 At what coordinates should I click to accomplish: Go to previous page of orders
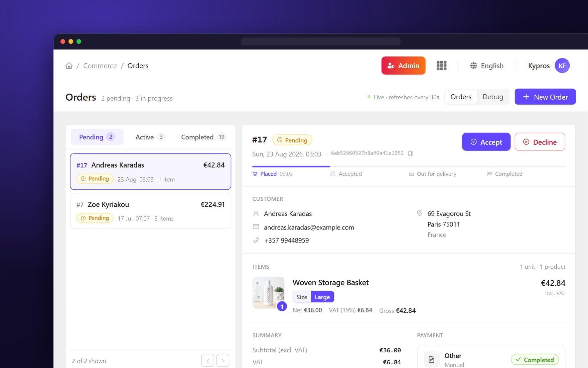click(208, 361)
